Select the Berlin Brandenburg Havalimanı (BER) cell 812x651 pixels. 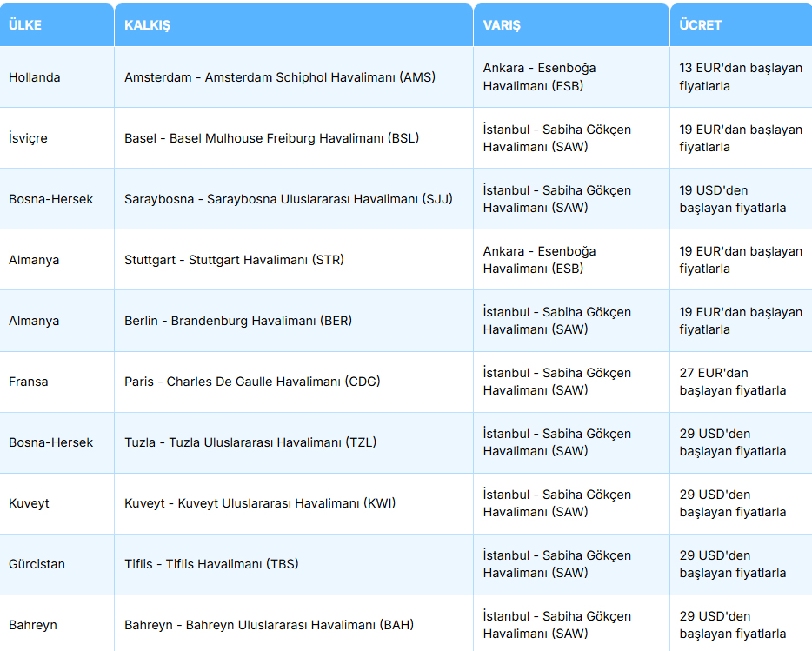237,321
